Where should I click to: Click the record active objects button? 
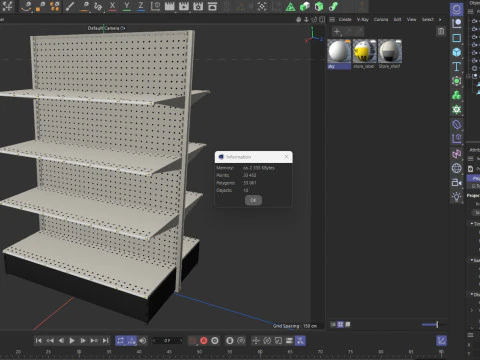[x=193, y=340]
